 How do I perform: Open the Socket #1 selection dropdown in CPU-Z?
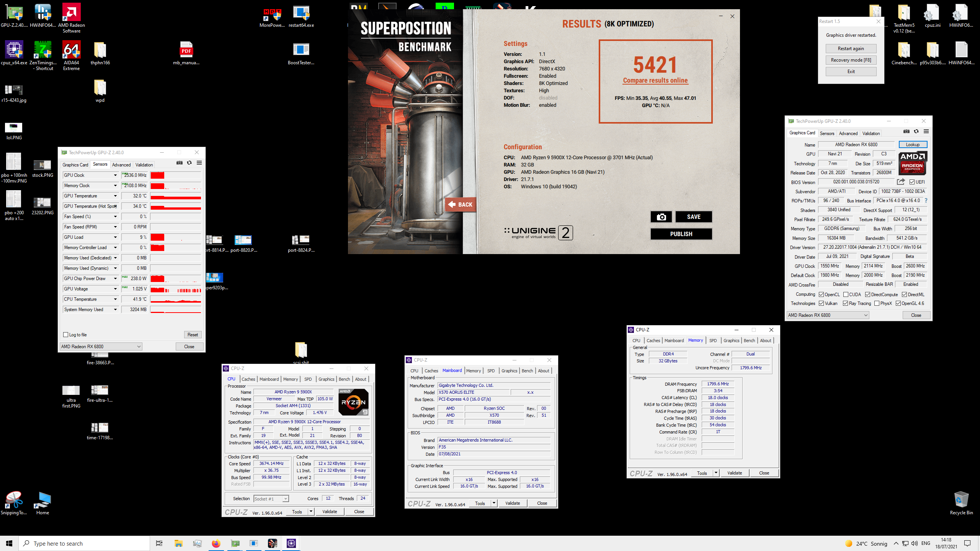coord(271,499)
